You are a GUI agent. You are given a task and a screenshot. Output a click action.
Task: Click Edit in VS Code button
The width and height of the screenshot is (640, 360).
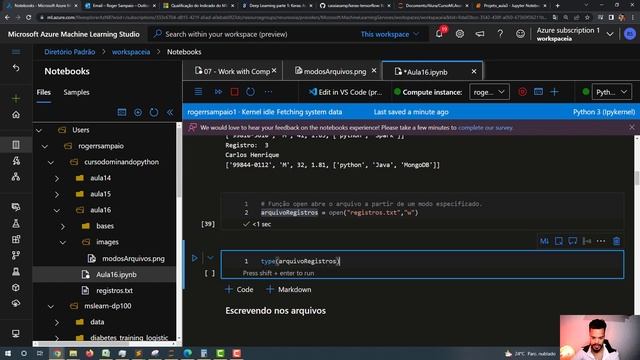click(x=345, y=92)
